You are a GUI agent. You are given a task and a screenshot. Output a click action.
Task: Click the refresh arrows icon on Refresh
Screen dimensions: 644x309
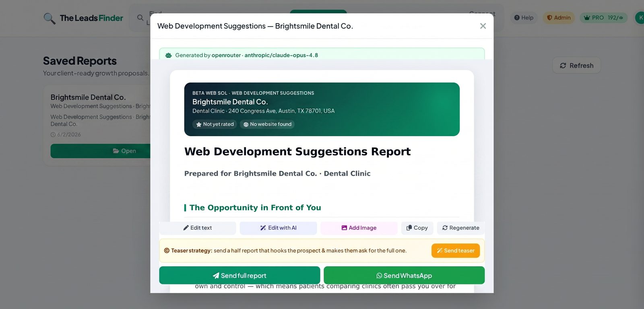click(x=563, y=66)
